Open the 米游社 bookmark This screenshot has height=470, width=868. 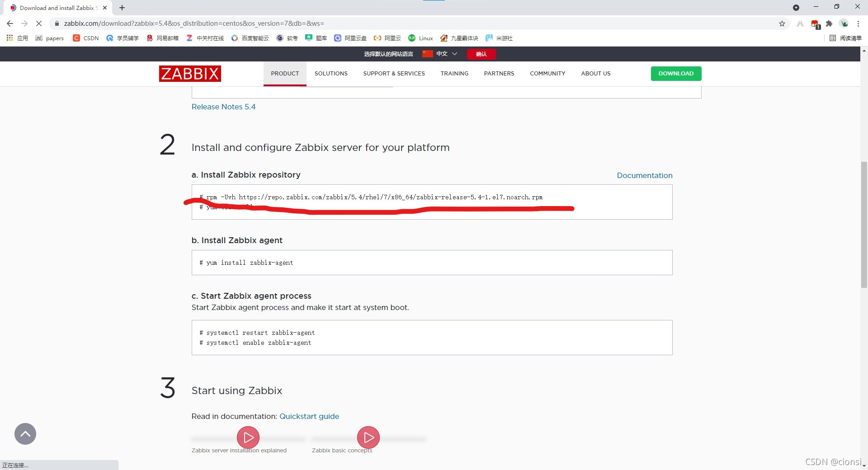point(499,38)
